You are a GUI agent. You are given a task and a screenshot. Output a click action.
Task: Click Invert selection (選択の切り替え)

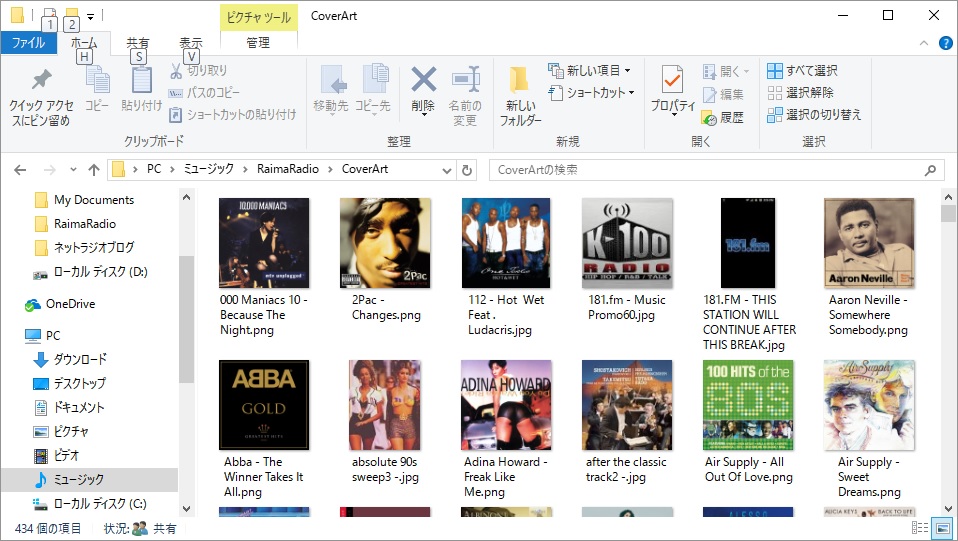tap(814, 115)
